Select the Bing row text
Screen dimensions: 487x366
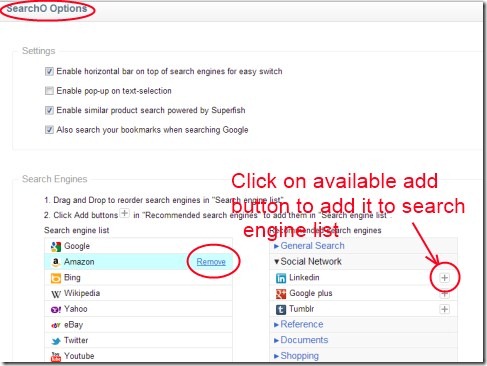tap(72, 278)
